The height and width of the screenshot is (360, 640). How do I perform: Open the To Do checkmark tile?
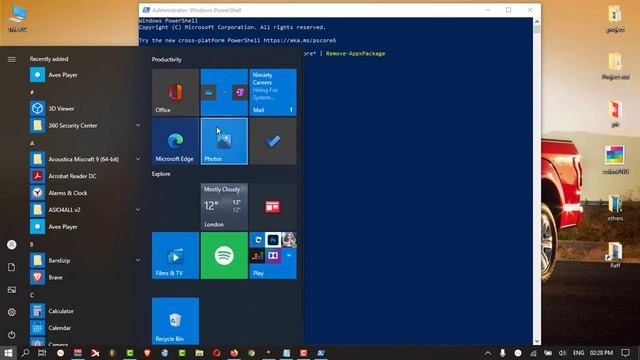click(x=273, y=141)
